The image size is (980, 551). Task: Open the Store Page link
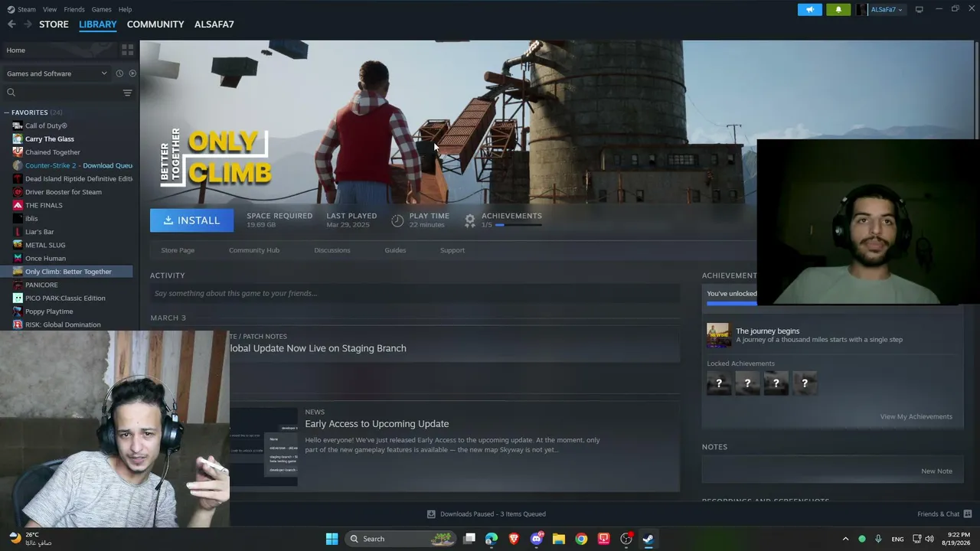pyautogui.click(x=178, y=250)
